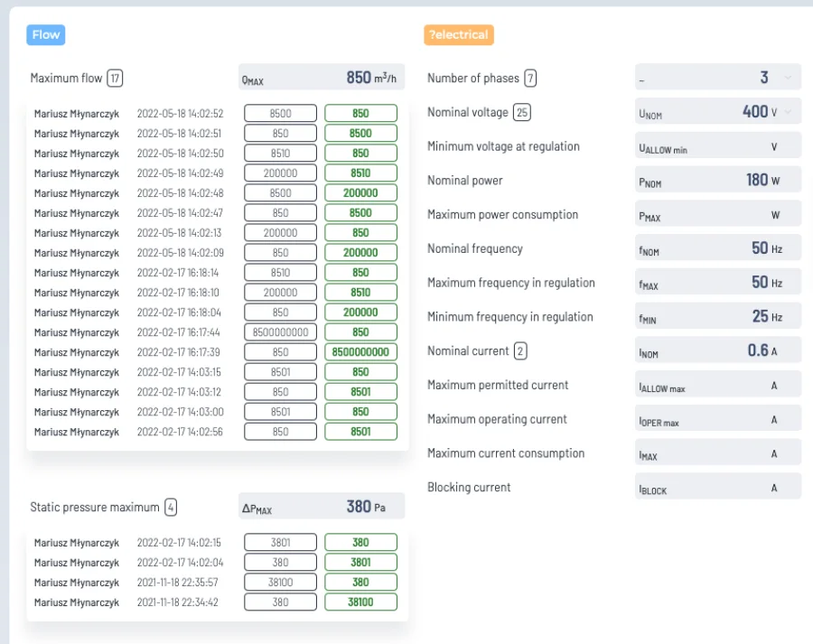Select old value 3801 at 14:02:15
The height and width of the screenshot is (644, 813).
pyautogui.click(x=281, y=542)
